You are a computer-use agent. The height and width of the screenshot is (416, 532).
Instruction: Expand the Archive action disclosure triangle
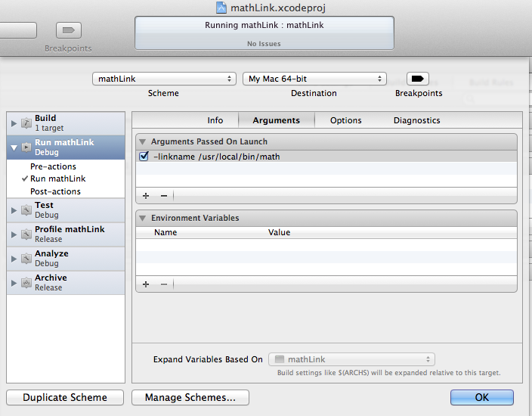click(14, 283)
